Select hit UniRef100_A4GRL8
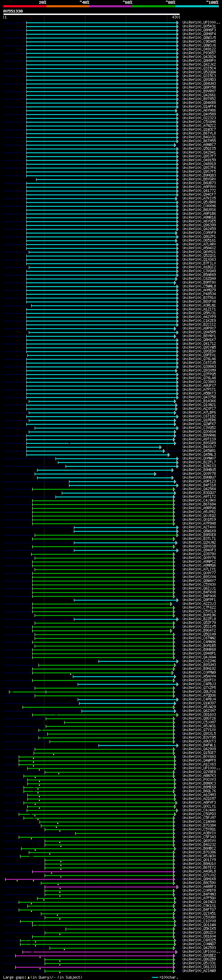The image size is (222, 980). click(x=199, y=871)
